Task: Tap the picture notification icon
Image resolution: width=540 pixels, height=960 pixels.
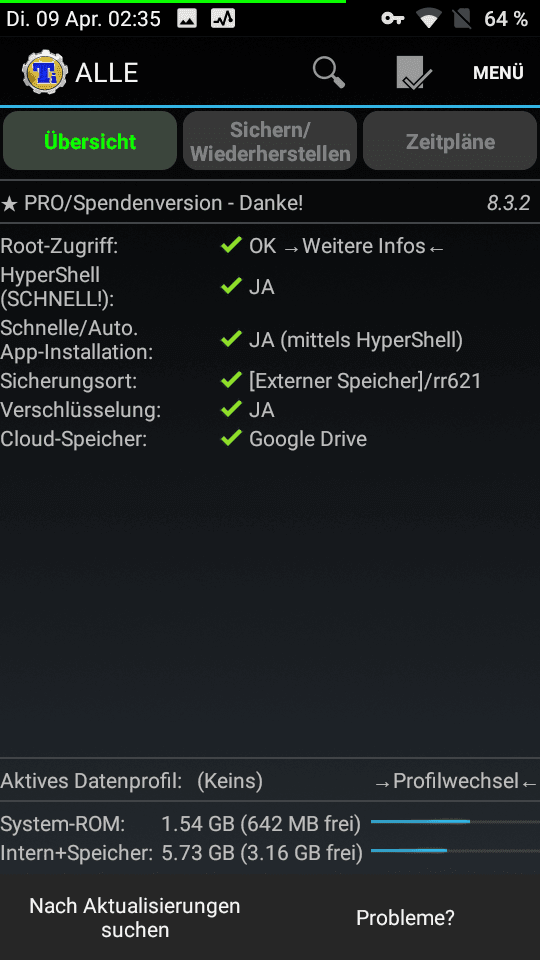Action: coord(187,19)
